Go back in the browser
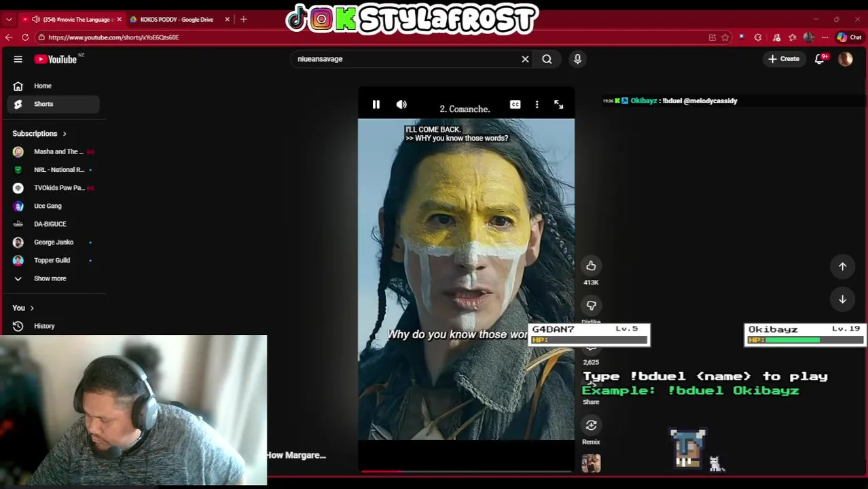868x489 pixels. [9, 37]
